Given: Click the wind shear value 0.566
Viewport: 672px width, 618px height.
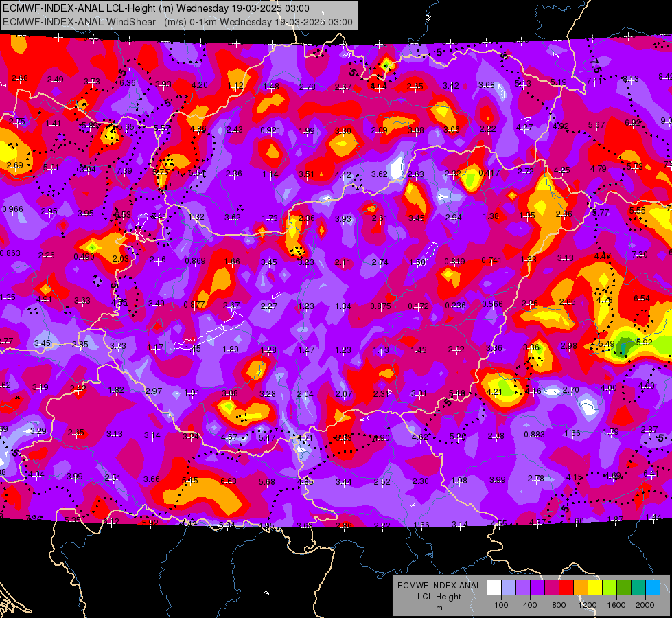Looking at the screenshot, I should tap(492, 304).
